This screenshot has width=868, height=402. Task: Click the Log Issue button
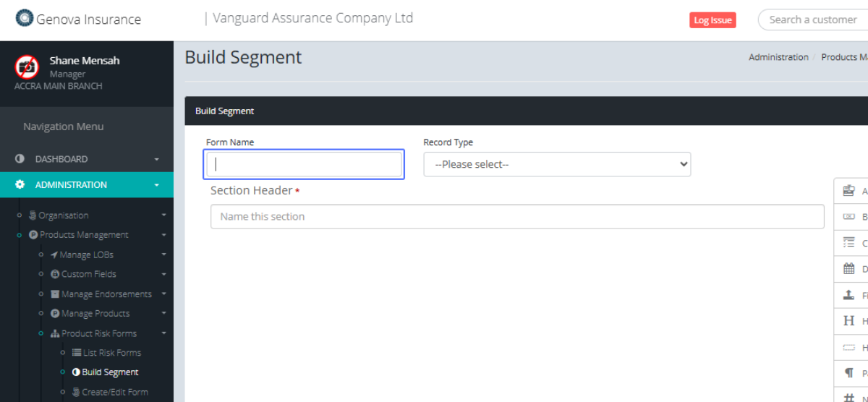point(712,20)
